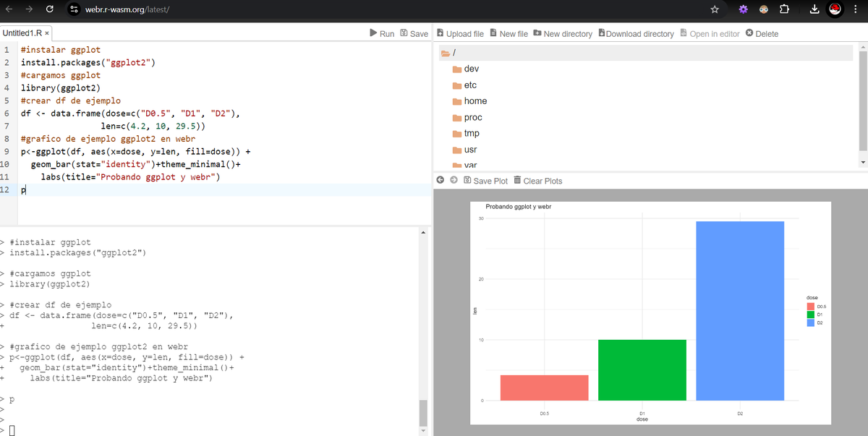Click Download directory
This screenshot has height=436, width=868.
(636, 33)
